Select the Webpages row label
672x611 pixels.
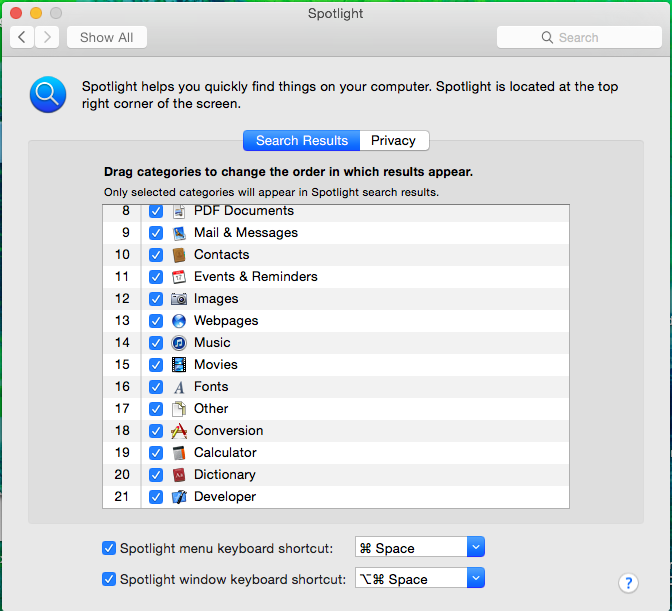[x=226, y=321]
